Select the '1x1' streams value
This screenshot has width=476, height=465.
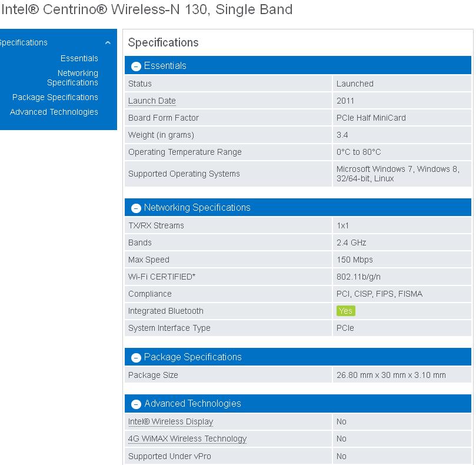[343, 225]
